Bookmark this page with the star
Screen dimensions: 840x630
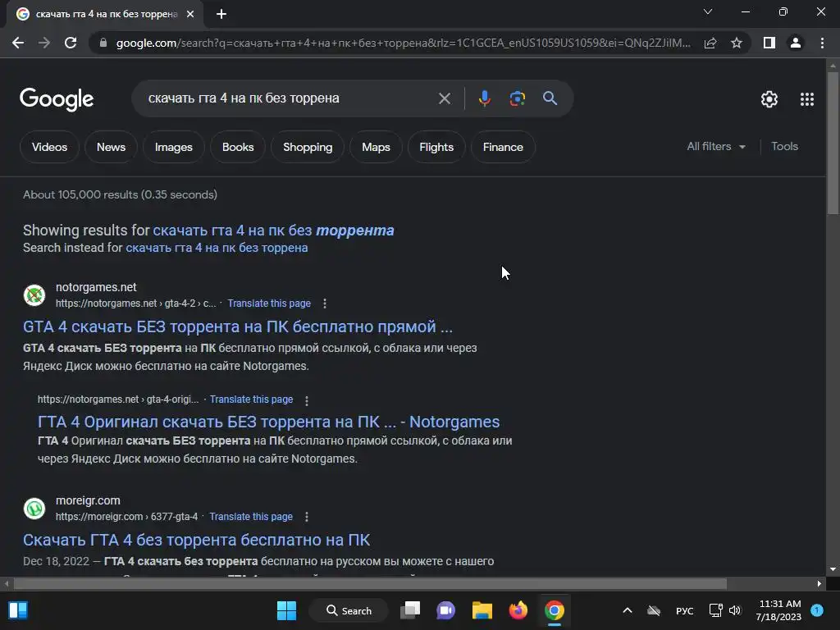click(x=737, y=43)
